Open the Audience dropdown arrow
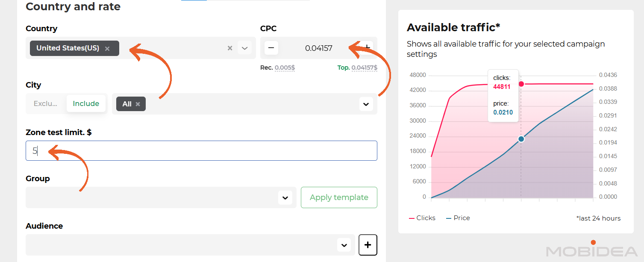Viewport: 644px width, 262px height. pos(344,245)
